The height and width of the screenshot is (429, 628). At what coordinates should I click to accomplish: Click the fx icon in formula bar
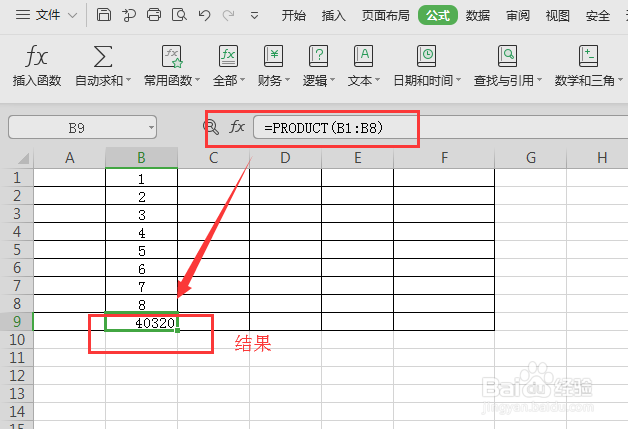(x=237, y=127)
